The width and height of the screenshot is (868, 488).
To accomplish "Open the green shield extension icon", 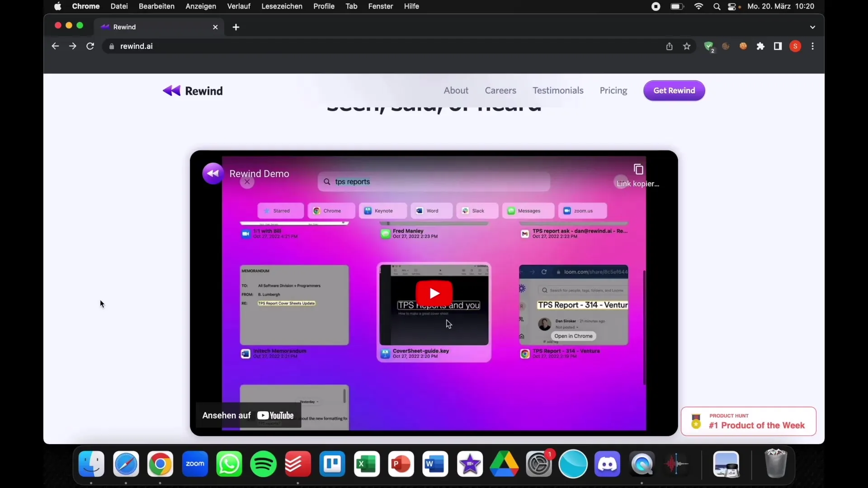I will (x=709, y=46).
